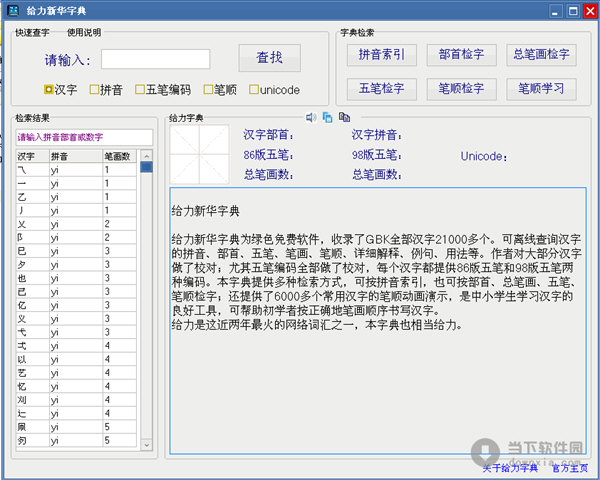The height and width of the screenshot is (480, 600).
Task: Select the 艺 row in results
Action: 76,373
